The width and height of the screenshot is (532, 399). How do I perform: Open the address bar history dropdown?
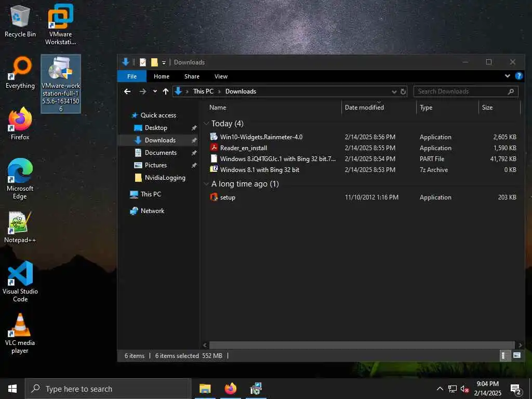pos(394,91)
